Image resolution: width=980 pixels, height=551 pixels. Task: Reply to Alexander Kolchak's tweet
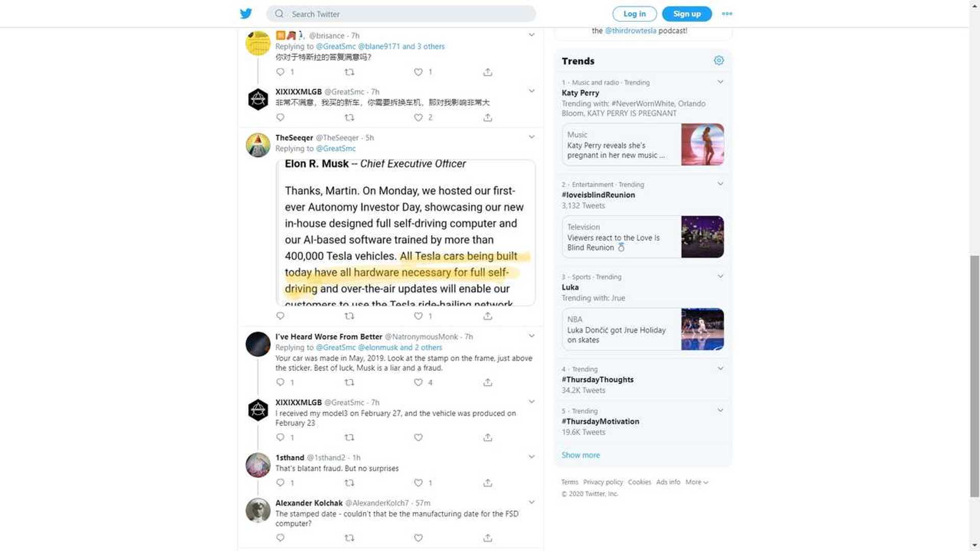[280, 538]
